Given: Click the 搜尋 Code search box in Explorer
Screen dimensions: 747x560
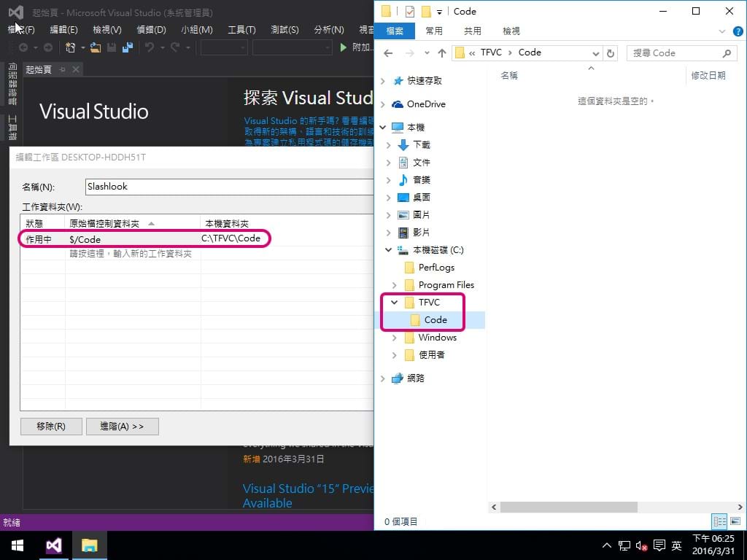Looking at the screenshot, I should [681, 53].
